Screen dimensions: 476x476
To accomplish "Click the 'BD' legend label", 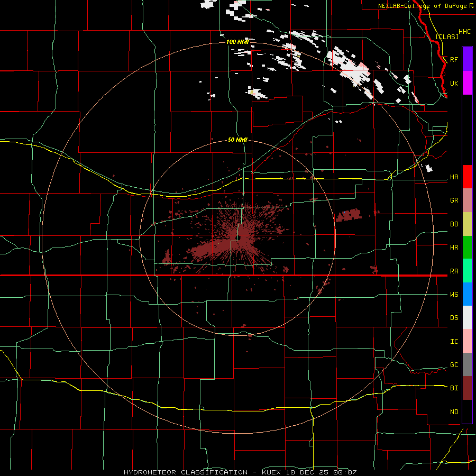I will click(x=454, y=224).
